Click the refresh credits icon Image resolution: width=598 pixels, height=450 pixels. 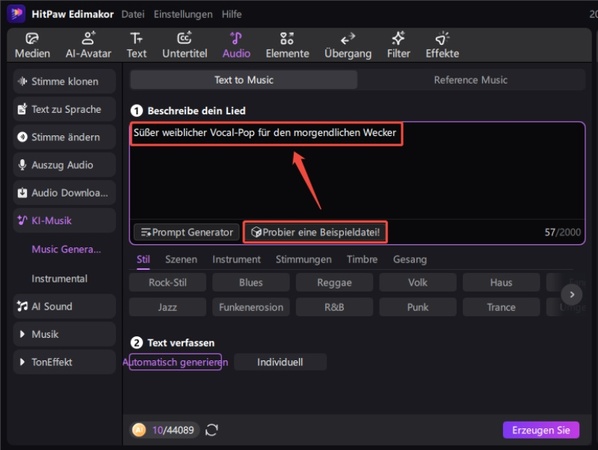212,430
